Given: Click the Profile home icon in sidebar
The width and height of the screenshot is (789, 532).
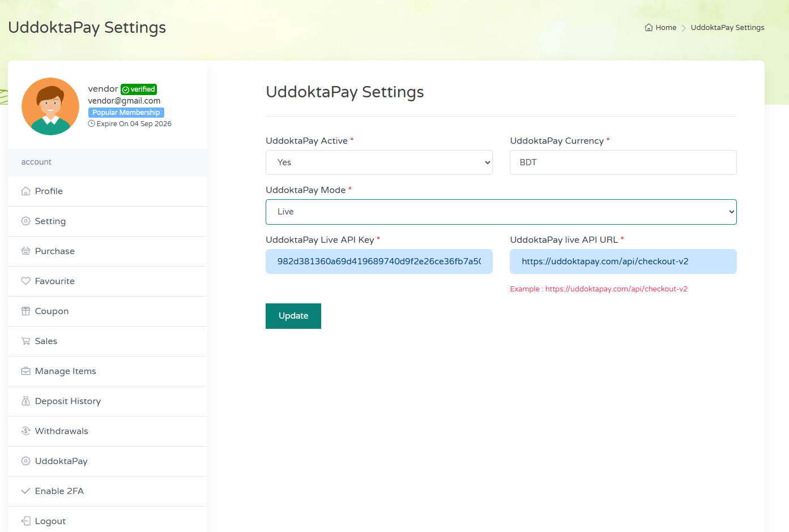Looking at the screenshot, I should 25,191.
